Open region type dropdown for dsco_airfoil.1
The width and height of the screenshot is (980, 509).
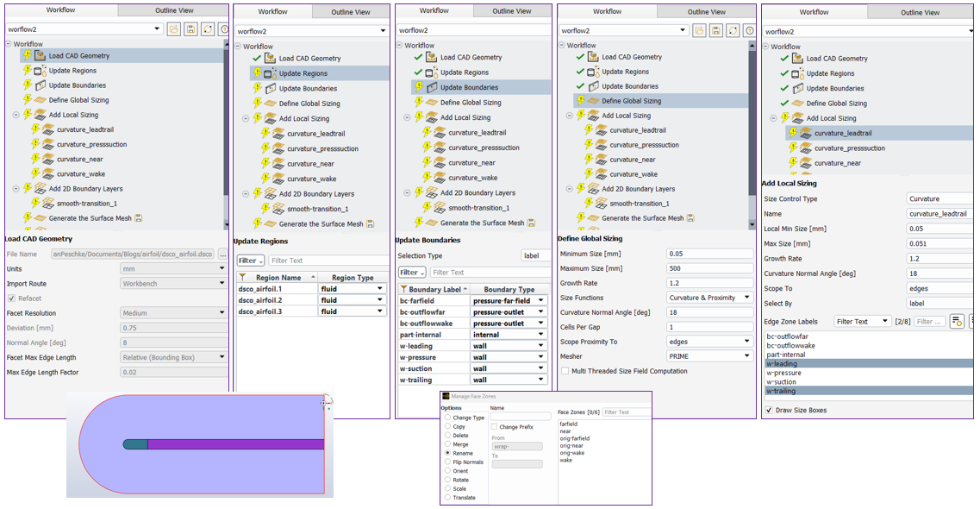point(353,289)
